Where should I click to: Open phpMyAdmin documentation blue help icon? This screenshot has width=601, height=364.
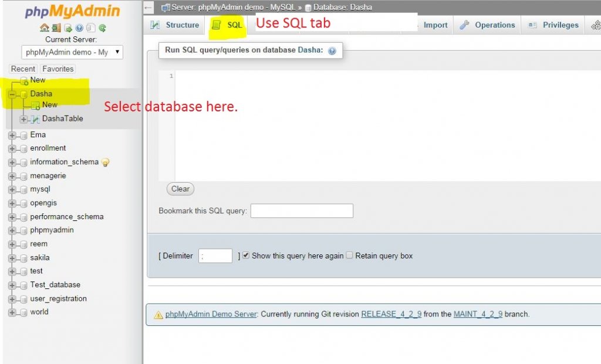click(79, 28)
